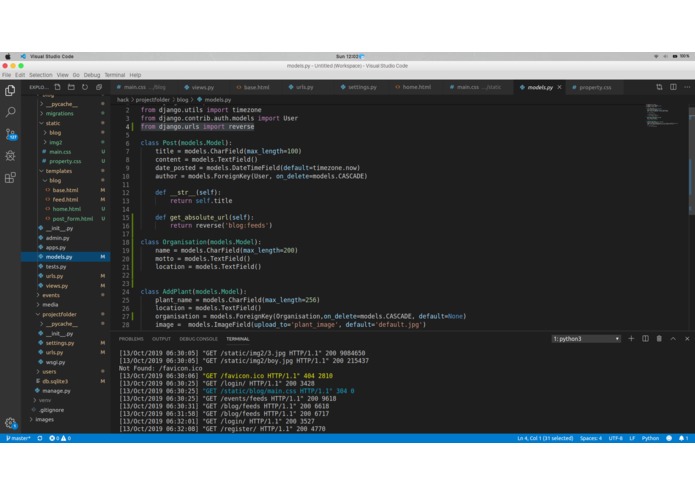Close the models.py tab

[559, 87]
